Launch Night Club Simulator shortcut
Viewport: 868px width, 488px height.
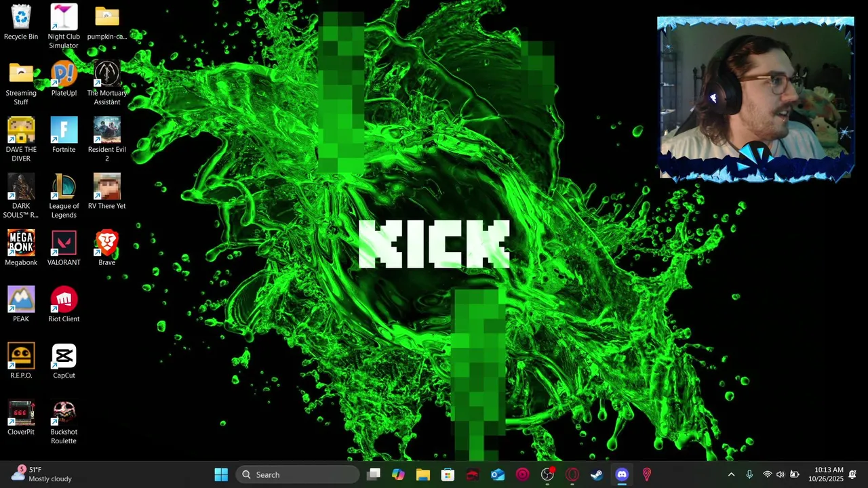point(64,27)
